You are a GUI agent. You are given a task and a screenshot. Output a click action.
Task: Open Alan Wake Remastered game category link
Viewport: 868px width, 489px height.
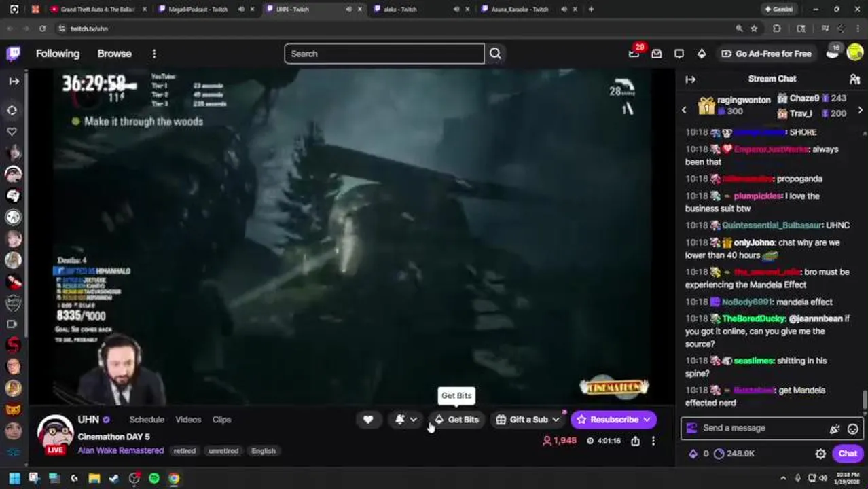coord(121,450)
